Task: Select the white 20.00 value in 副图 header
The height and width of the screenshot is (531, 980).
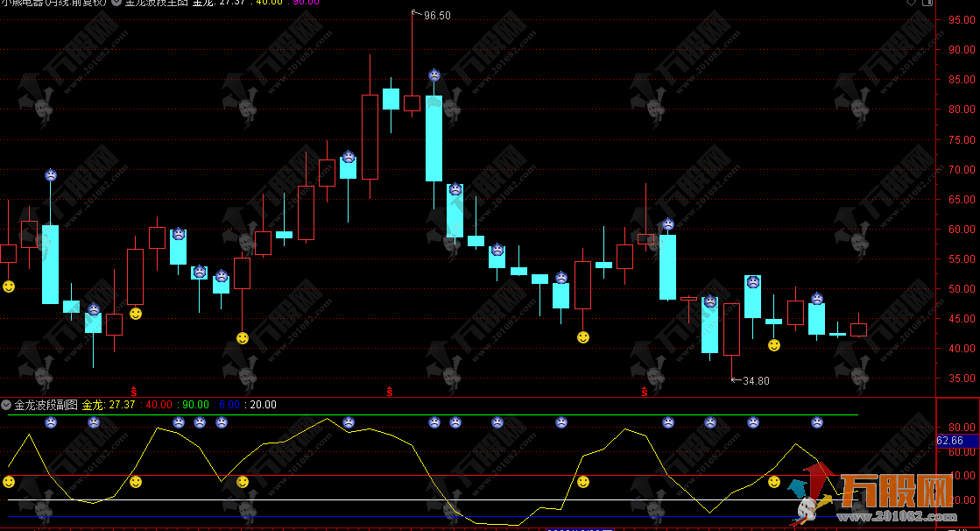Action: coord(263,405)
